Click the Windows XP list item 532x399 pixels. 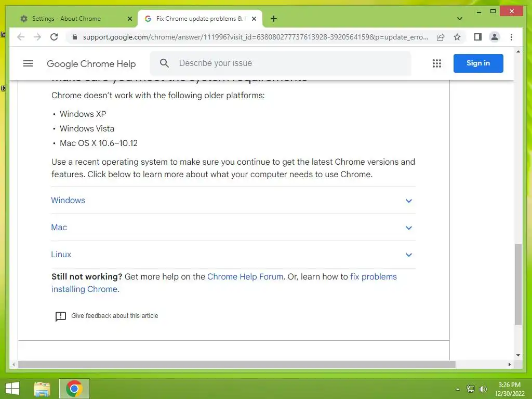(x=83, y=114)
